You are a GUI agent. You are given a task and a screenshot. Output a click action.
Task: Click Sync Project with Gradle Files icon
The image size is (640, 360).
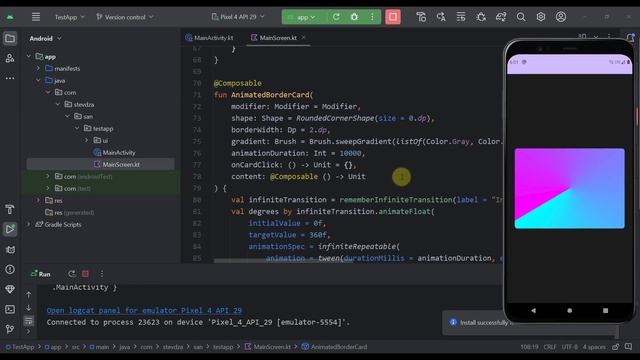501,17
